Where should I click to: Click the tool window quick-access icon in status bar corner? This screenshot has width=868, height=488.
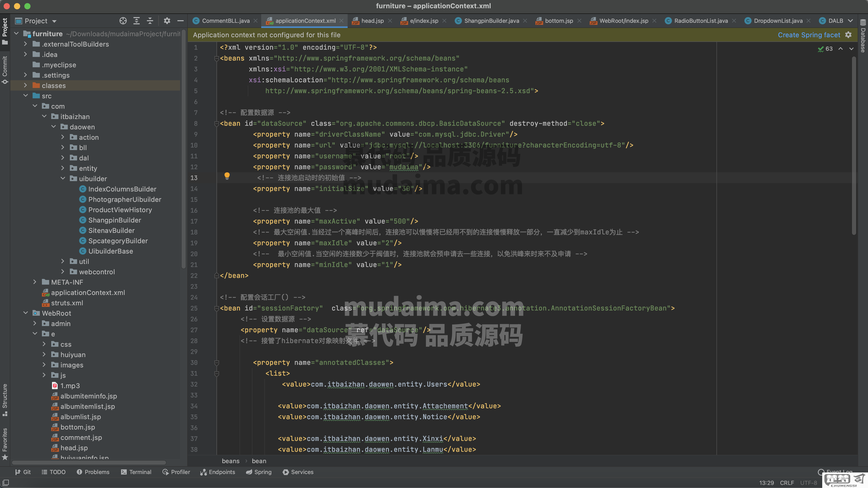(6, 483)
